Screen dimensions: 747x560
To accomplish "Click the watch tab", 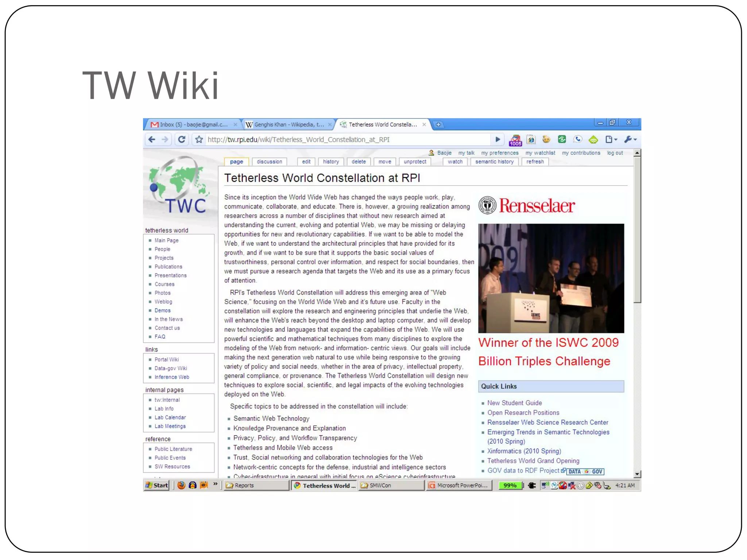I will click(x=455, y=162).
